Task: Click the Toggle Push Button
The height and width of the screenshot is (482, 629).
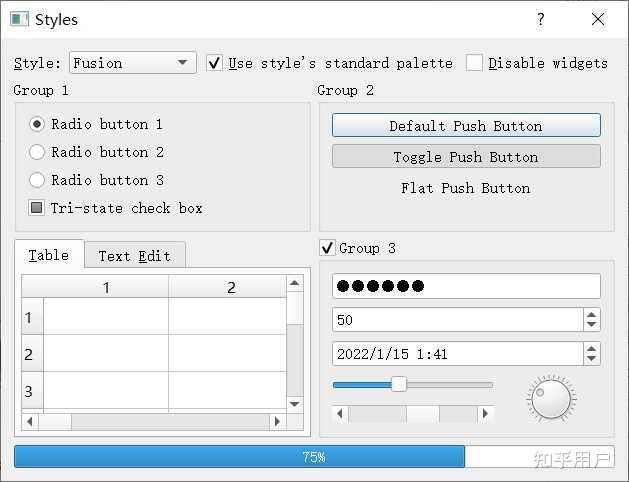Action: coord(466,157)
